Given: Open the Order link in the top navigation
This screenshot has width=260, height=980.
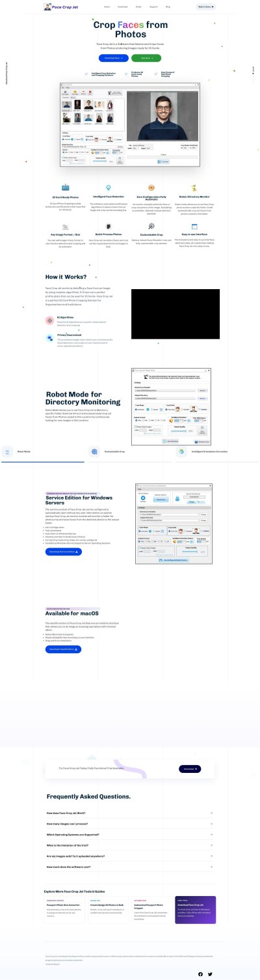Looking at the screenshot, I should point(138,6).
